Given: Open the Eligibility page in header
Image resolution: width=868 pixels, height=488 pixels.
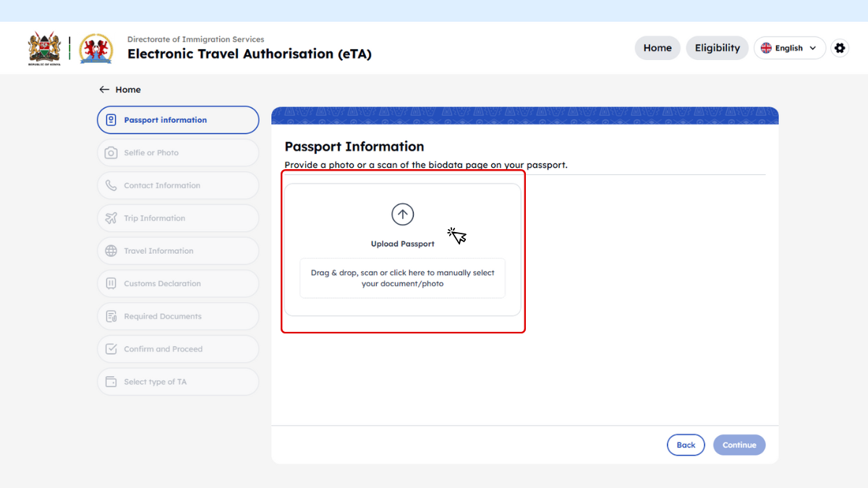Looking at the screenshot, I should (717, 48).
